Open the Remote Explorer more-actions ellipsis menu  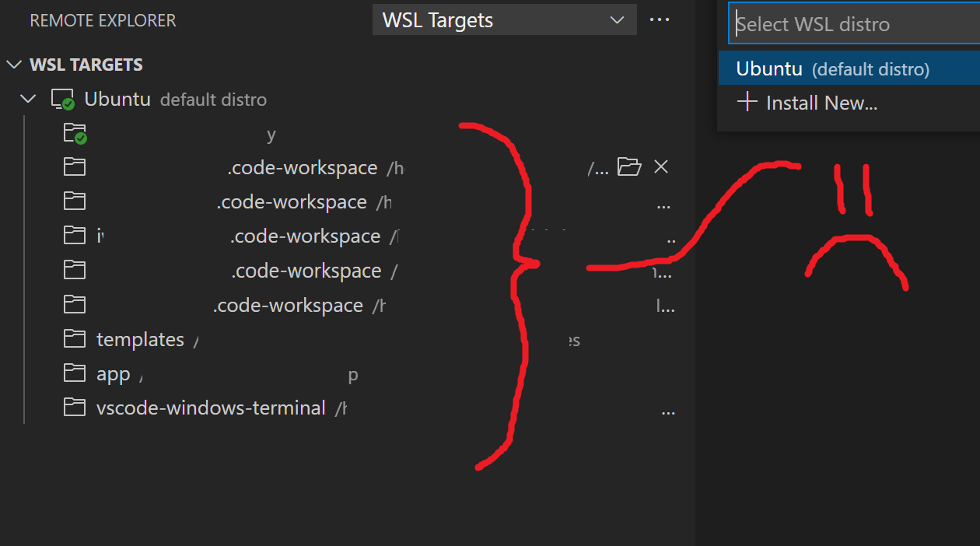coord(660,19)
